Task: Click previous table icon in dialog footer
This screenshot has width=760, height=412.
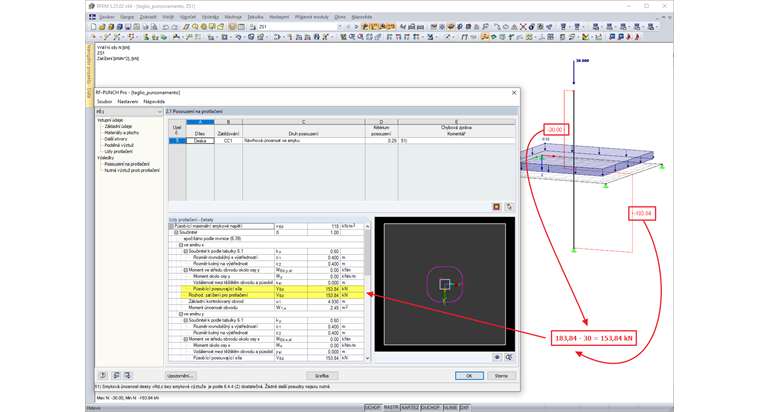Action: pyautogui.click(x=116, y=376)
